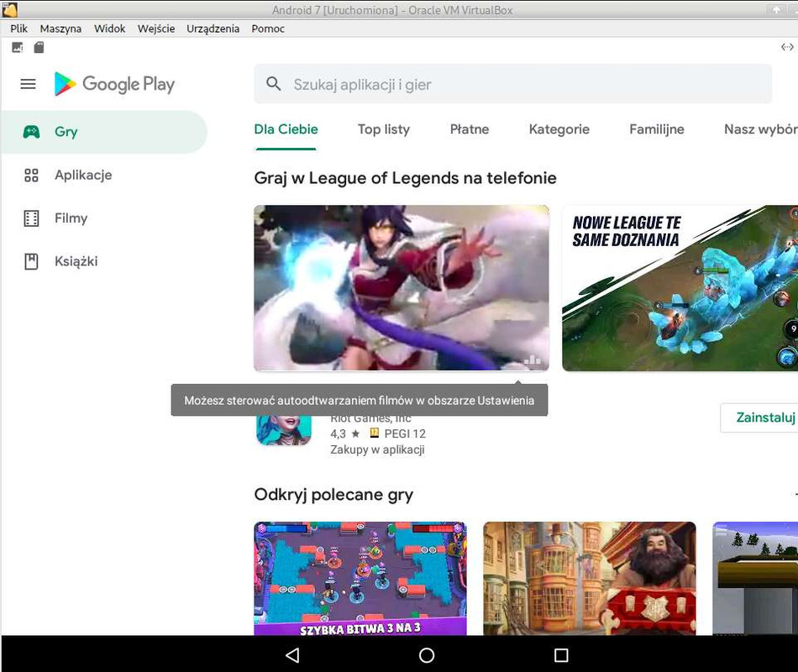This screenshot has height=672, width=798.
Task: Tap the Android recent apps square button
Action: coord(561,655)
